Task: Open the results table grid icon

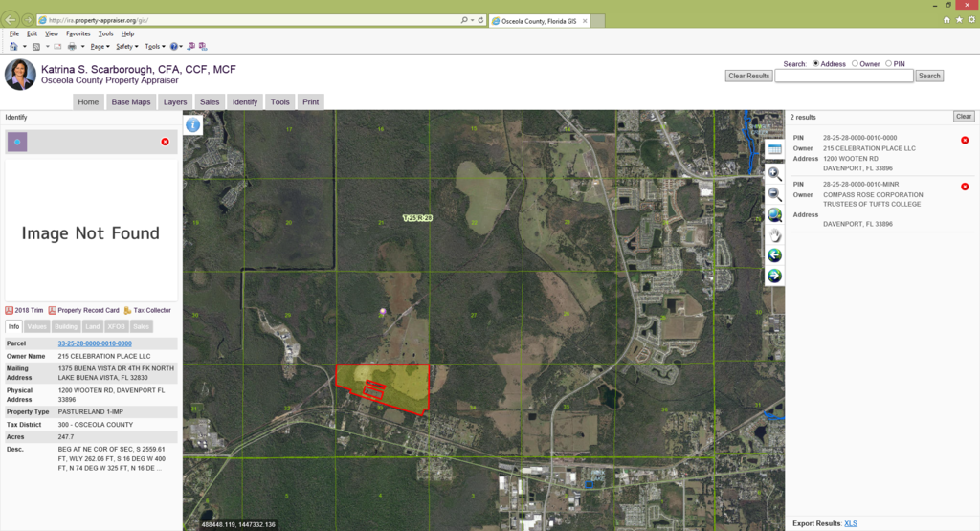Action: pyautogui.click(x=774, y=149)
